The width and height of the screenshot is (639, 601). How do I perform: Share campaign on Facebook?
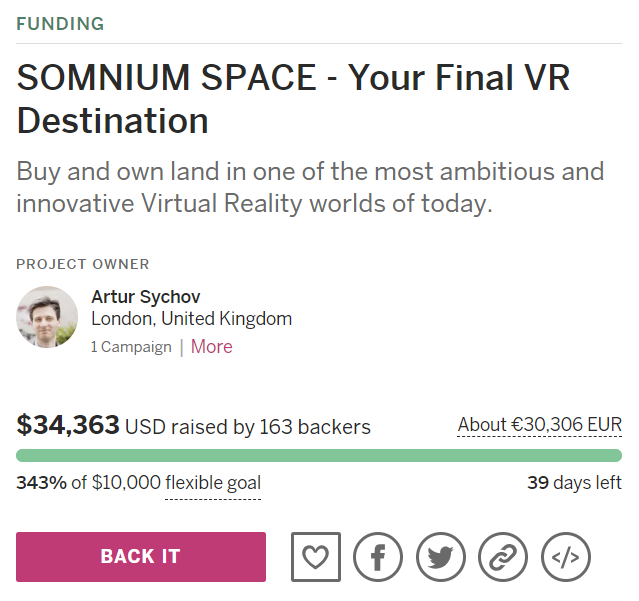[x=378, y=557]
